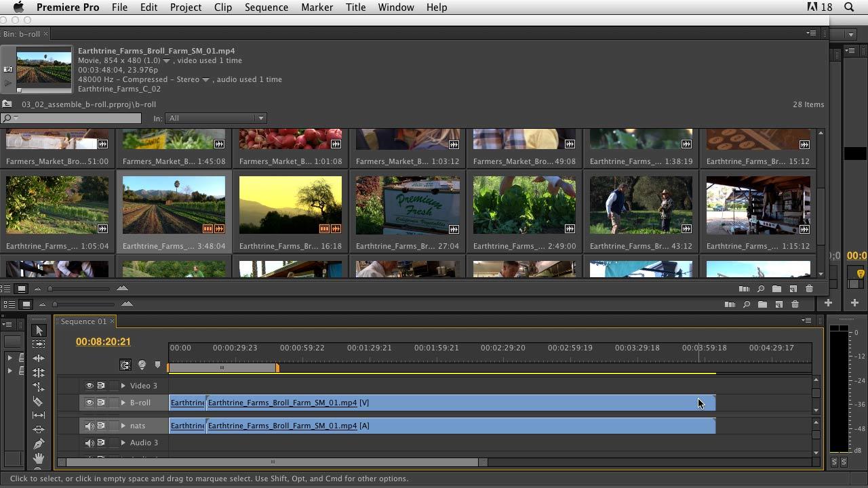Hide the B-roll track with eye toggle
The image size is (868, 488).
89,403
